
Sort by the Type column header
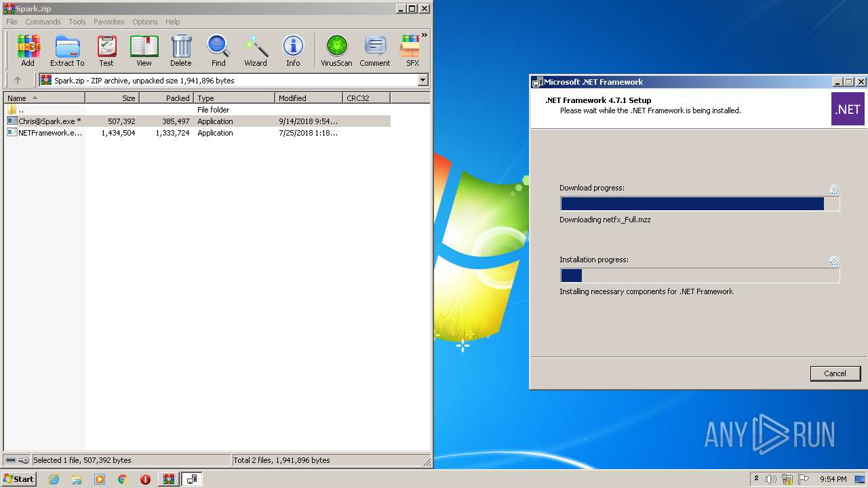(235, 98)
